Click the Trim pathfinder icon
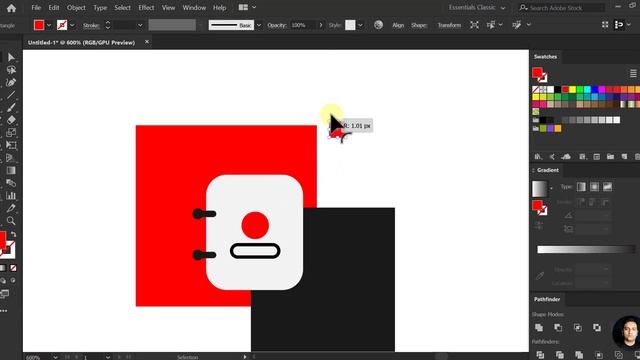The width and height of the screenshot is (640, 360). [560, 355]
